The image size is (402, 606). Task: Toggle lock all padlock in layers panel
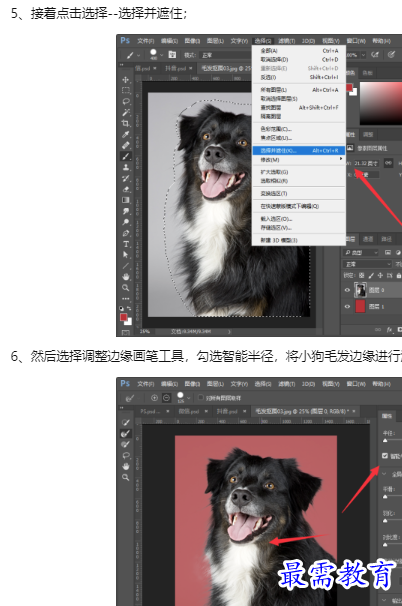(x=399, y=276)
